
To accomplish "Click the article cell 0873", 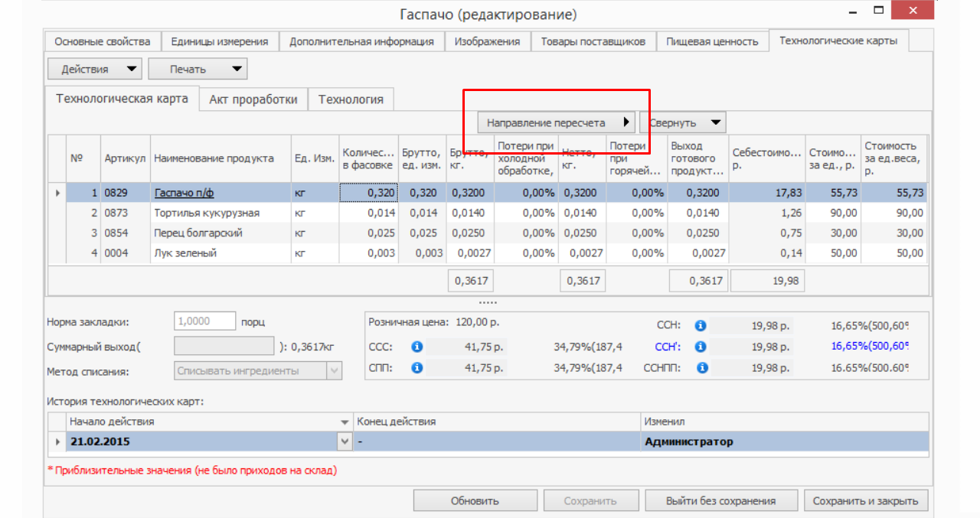I will click(126, 213).
